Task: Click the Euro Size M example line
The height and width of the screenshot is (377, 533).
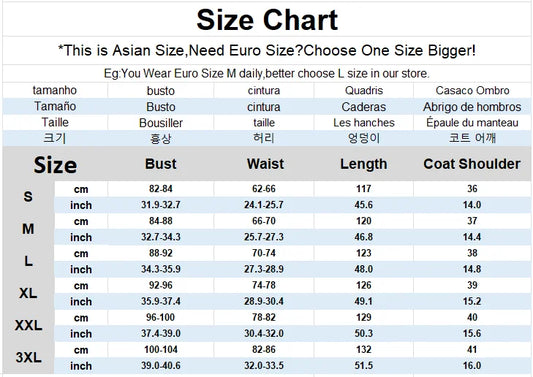Action: pos(267,73)
